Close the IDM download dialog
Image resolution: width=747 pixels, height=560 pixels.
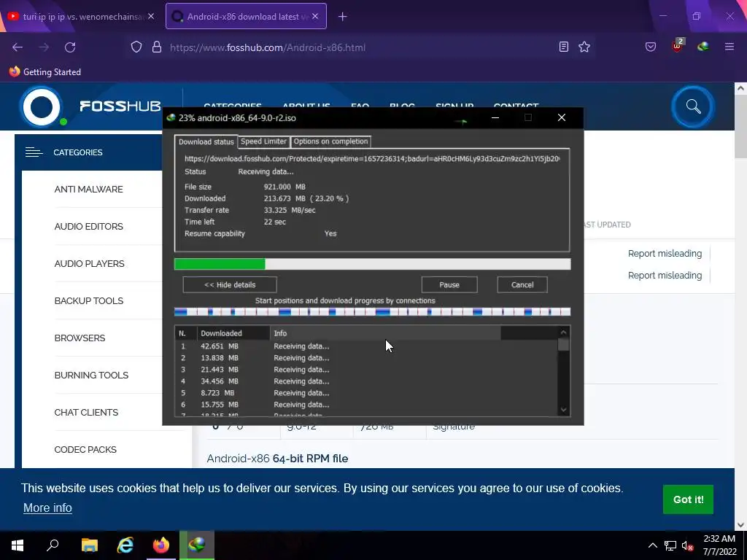(x=562, y=117)
